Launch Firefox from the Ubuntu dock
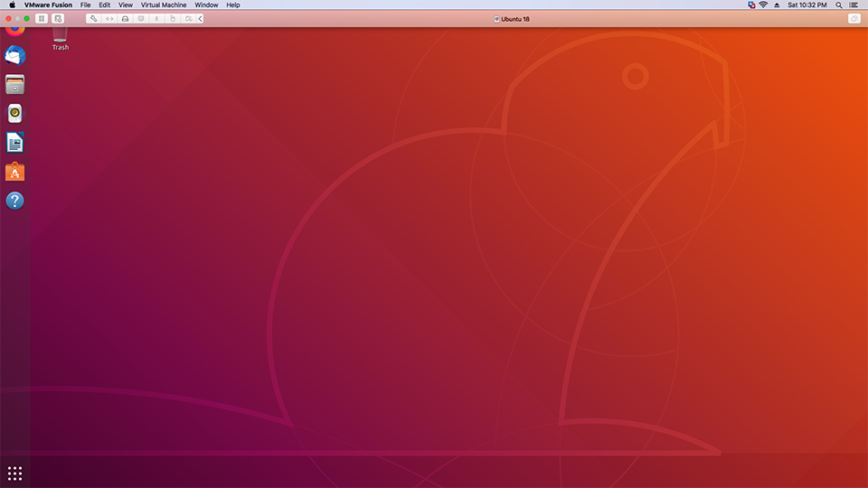 click(x=15, y=31)
